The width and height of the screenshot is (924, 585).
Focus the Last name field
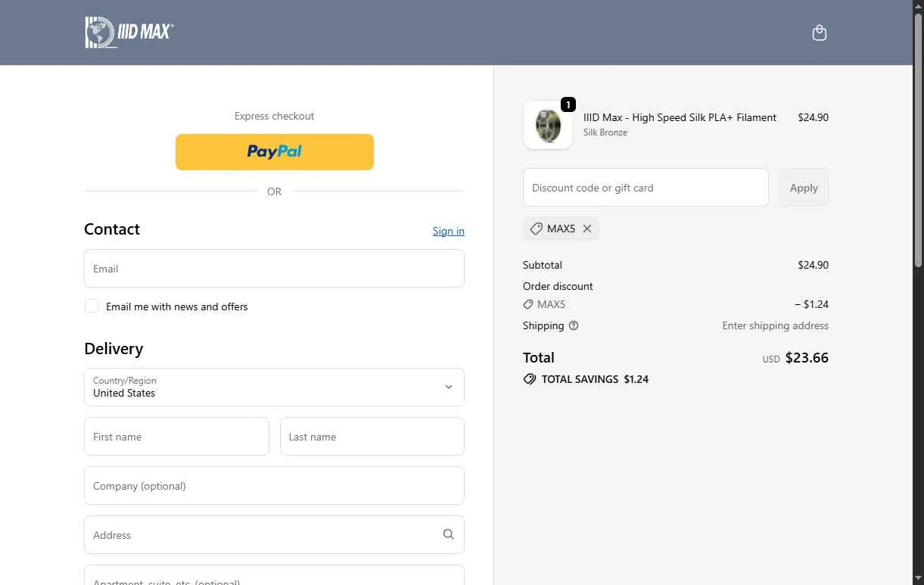[372, 437]
